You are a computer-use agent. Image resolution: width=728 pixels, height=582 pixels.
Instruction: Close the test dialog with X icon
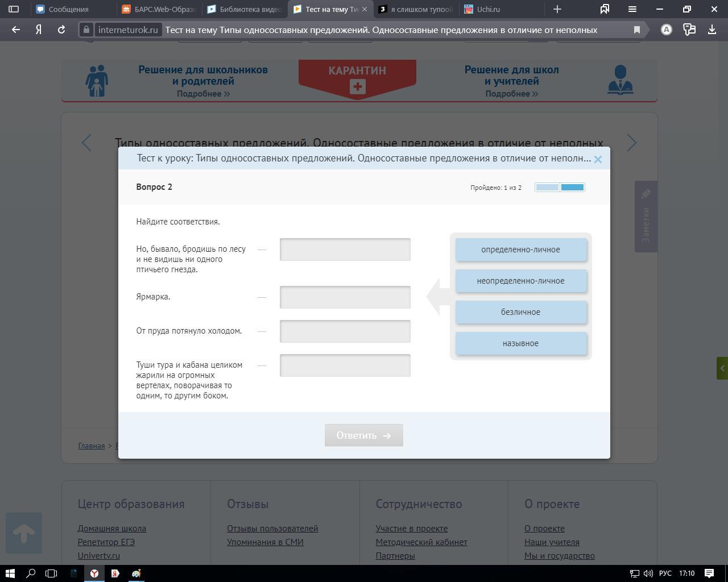tap(598, 160)
